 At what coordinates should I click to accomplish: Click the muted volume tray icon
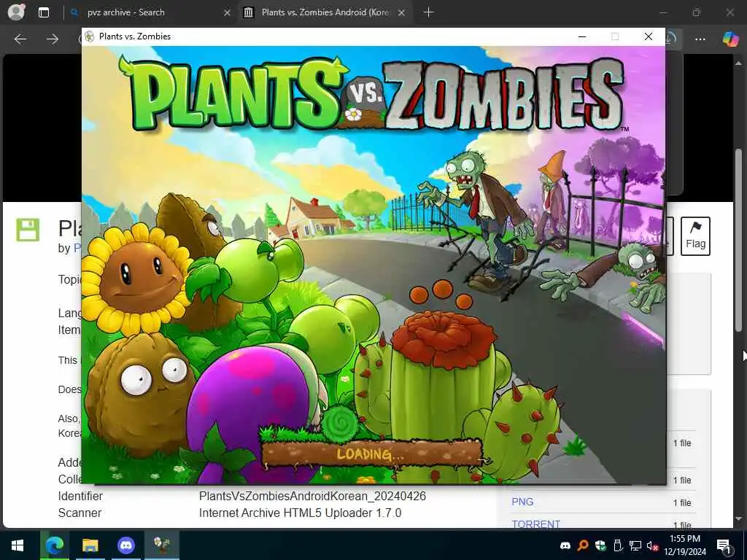point(653,545)
